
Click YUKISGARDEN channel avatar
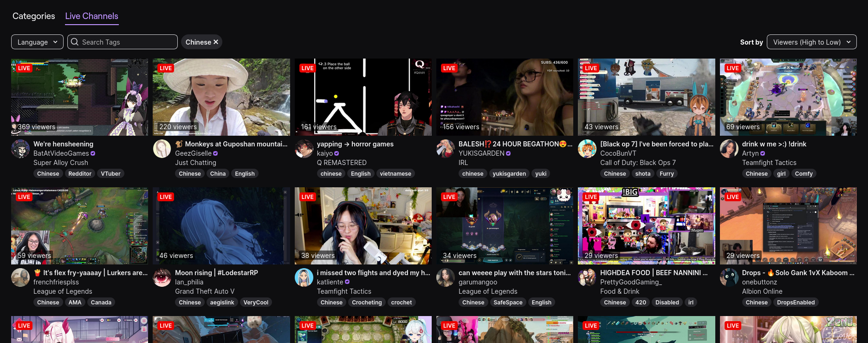coord(446,149)
